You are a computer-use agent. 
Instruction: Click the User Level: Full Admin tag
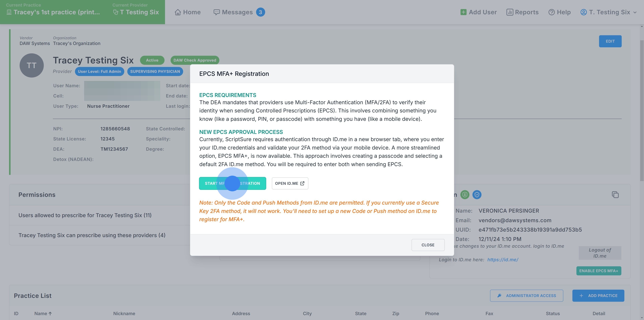(x=99, y=71)
